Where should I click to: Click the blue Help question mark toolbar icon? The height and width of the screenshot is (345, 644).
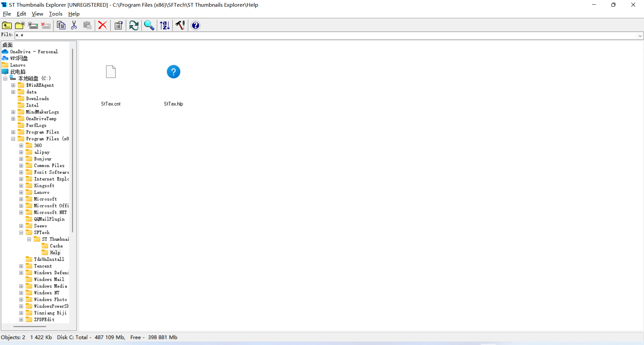click(x=196, y=25)
